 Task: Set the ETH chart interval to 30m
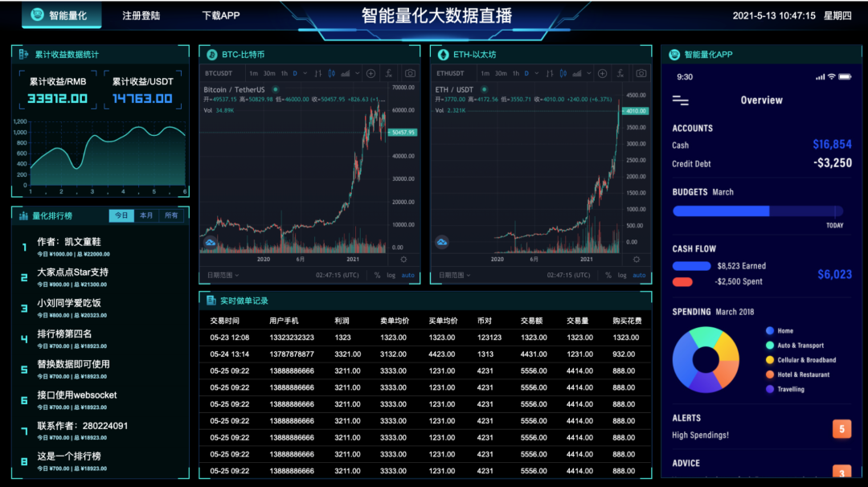[501, 73]
